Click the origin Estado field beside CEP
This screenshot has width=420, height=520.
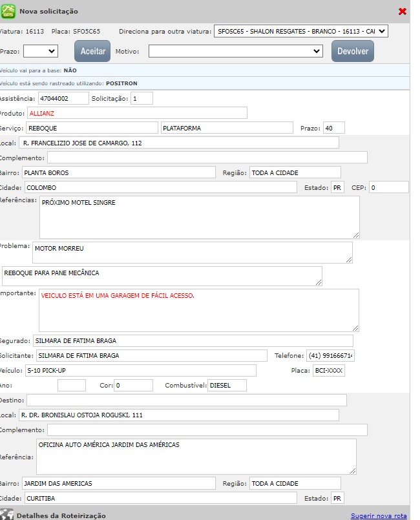tap(337, 187)
